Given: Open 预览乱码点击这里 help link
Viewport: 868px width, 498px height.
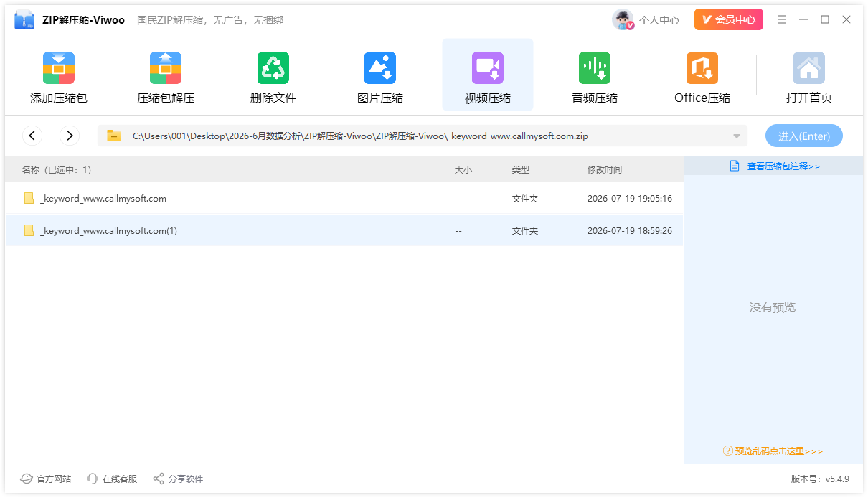Looking at the screenshot, I should [x=778, y=451].
